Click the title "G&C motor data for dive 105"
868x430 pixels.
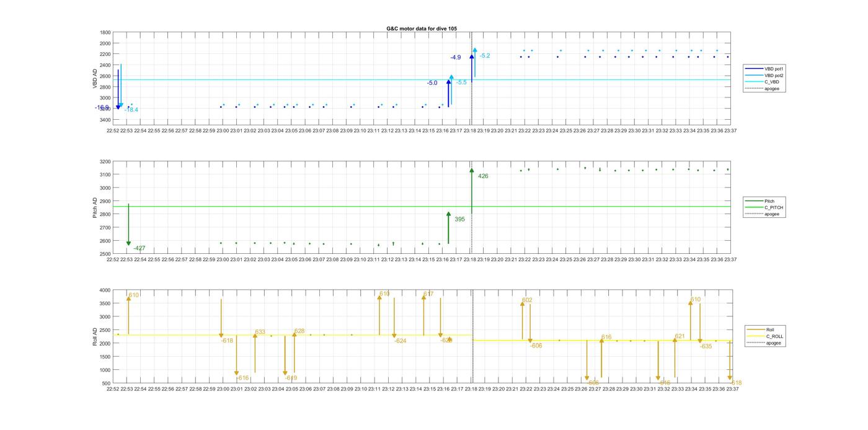pos(422,29)
